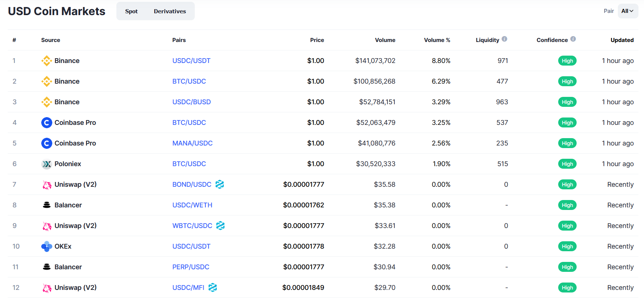Click High badge in USDC/MFI row

tap(567, 288)
